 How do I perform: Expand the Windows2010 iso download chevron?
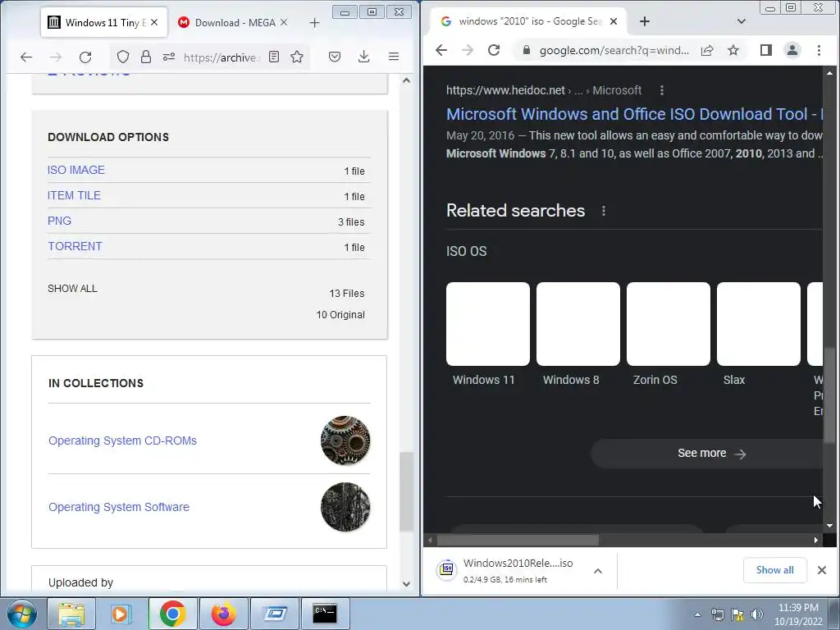point(598,571)
